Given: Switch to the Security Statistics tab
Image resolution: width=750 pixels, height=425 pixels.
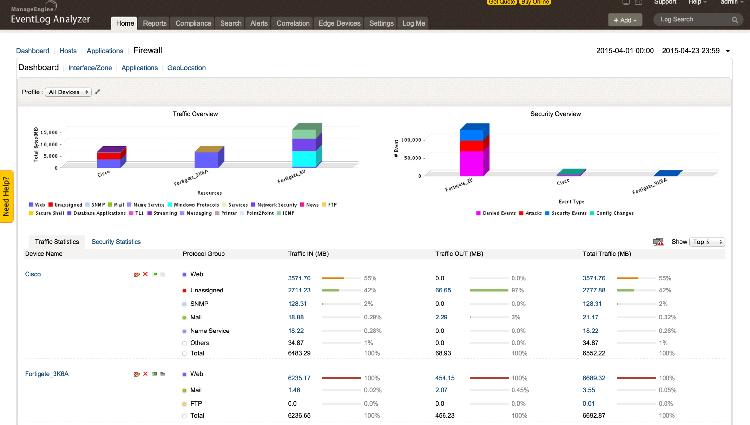Looking at the screenshot, I should (116, 242).
